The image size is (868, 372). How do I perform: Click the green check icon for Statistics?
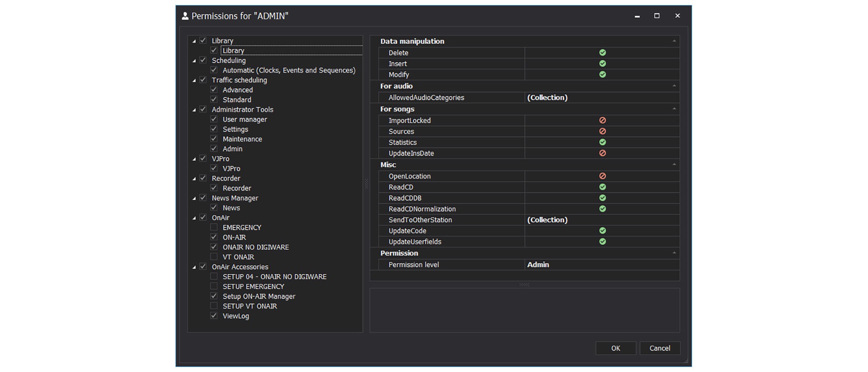[x=602, y=142]
